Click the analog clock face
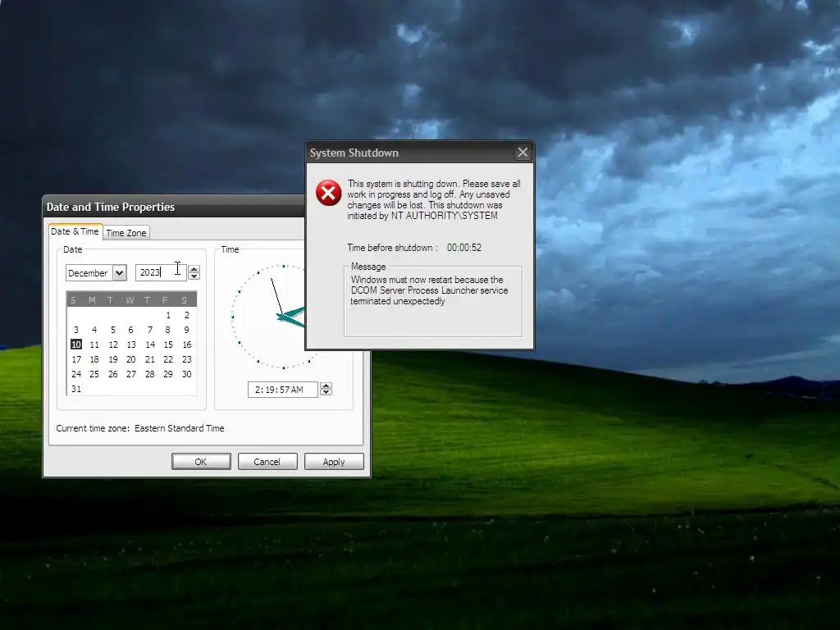 pyautogui.click(x=268, y=316)
